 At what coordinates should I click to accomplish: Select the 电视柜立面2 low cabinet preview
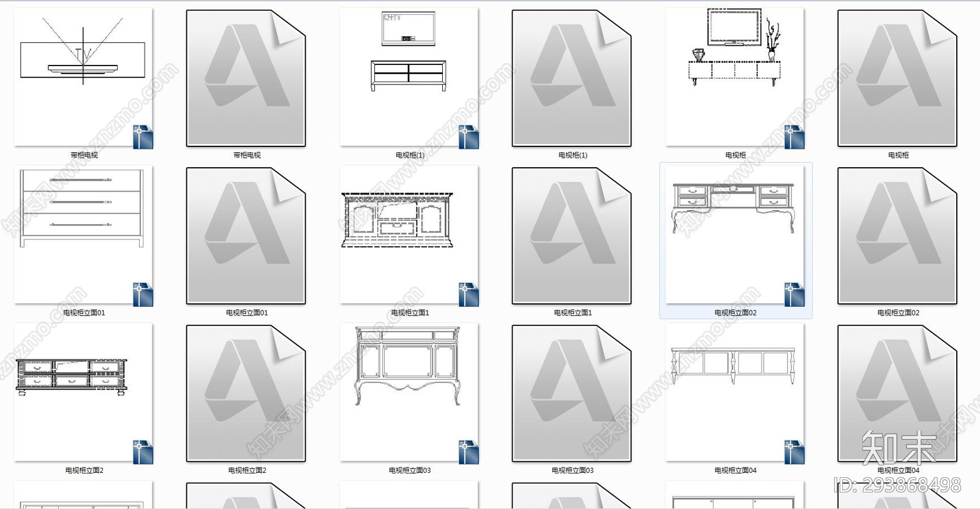coord(83,393)
